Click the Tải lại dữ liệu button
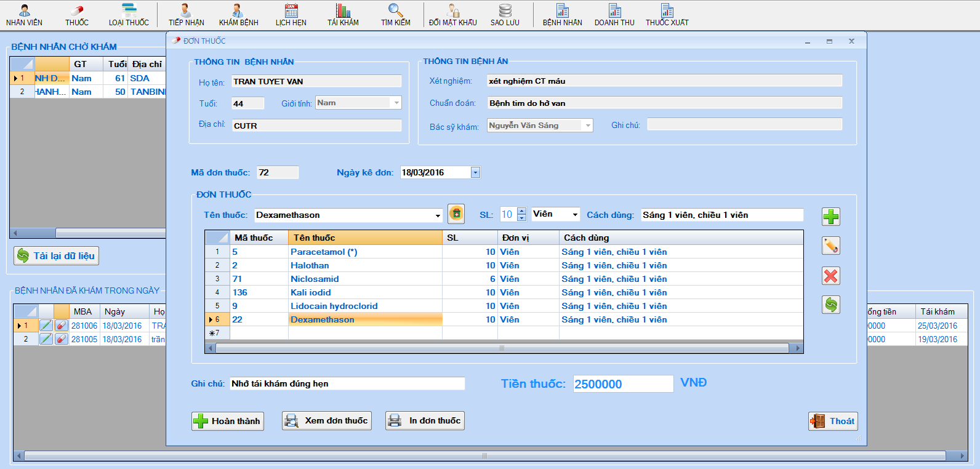 point(56,255)
